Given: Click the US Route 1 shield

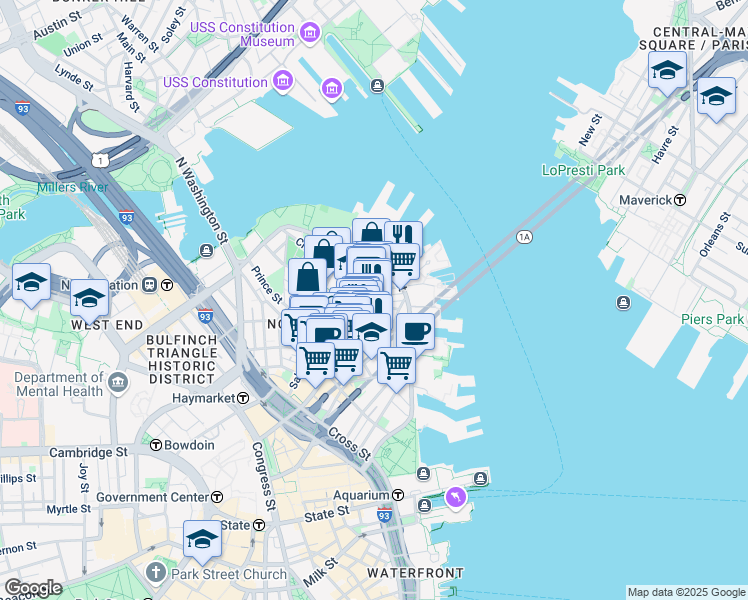Looking at the screenshot, I should point(100,161).
